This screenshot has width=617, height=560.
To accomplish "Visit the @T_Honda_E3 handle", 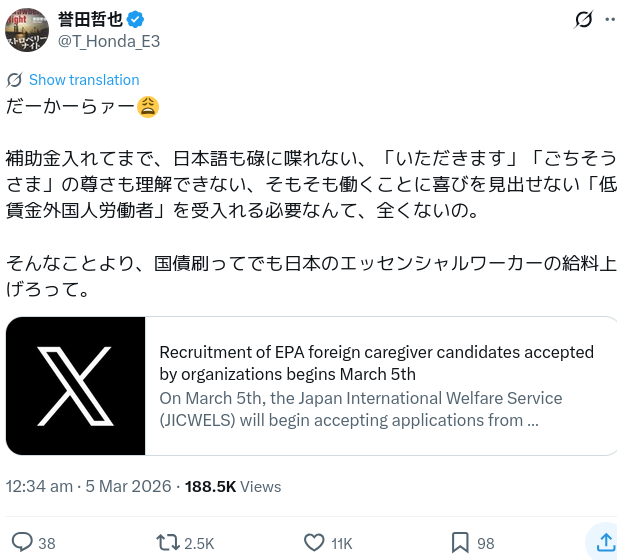I will (109, 41).
